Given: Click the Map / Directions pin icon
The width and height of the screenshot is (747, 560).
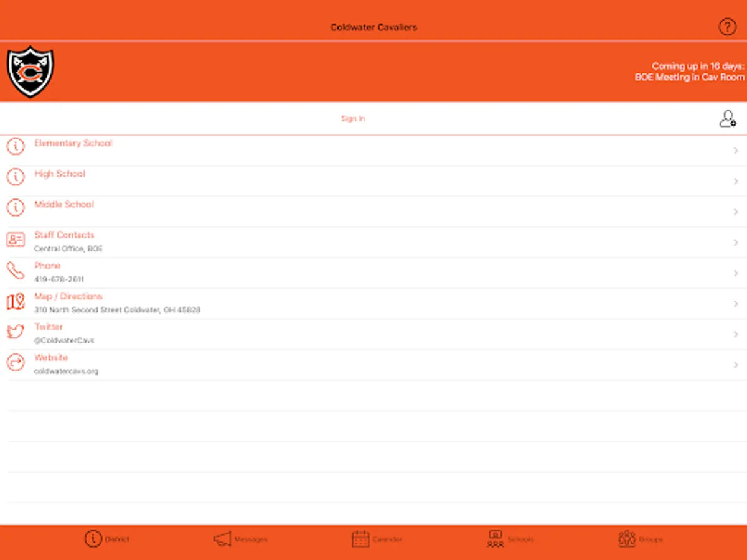Looking at the screenshot, I should 16,301.
